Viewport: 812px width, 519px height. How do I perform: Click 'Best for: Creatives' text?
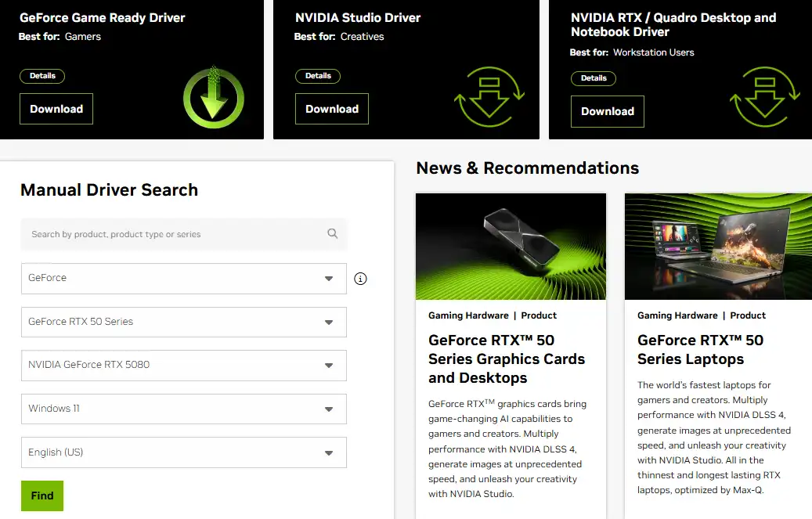coord(339,37)
